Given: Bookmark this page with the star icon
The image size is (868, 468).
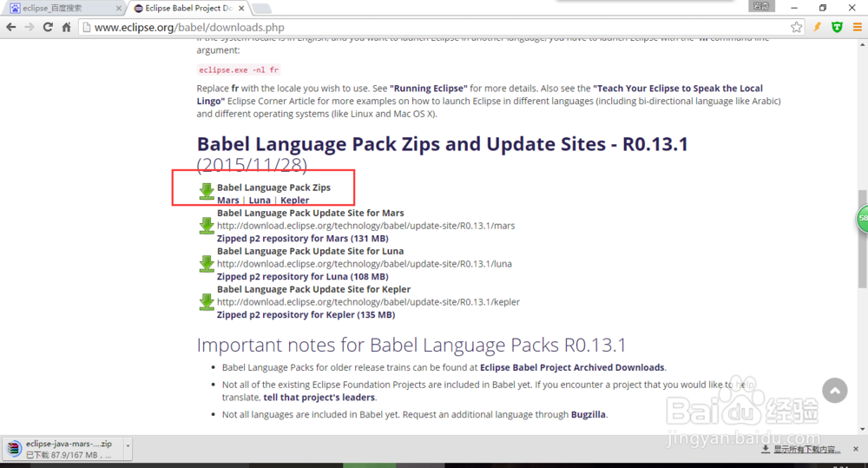Looking at the screenshot, I should click(796, 27).
